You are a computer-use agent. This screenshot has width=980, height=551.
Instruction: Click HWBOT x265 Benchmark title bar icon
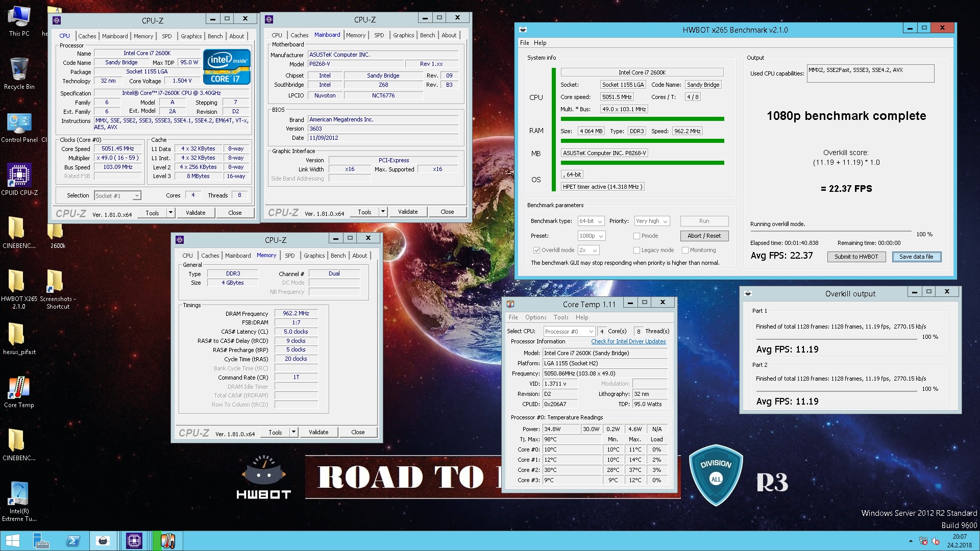coord(523,30)
